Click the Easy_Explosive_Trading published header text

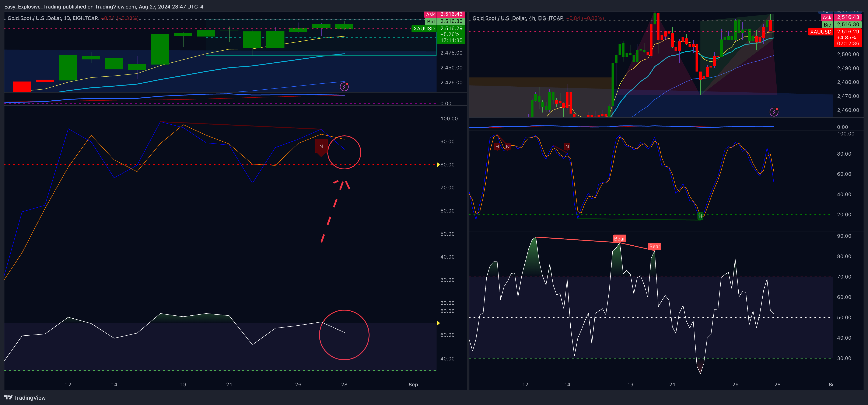click(x=104, y=7)
